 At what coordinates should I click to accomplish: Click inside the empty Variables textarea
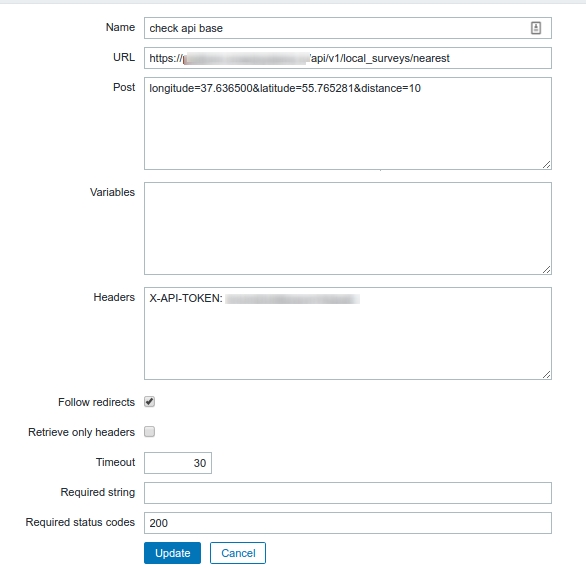click(x=348, y=228)
